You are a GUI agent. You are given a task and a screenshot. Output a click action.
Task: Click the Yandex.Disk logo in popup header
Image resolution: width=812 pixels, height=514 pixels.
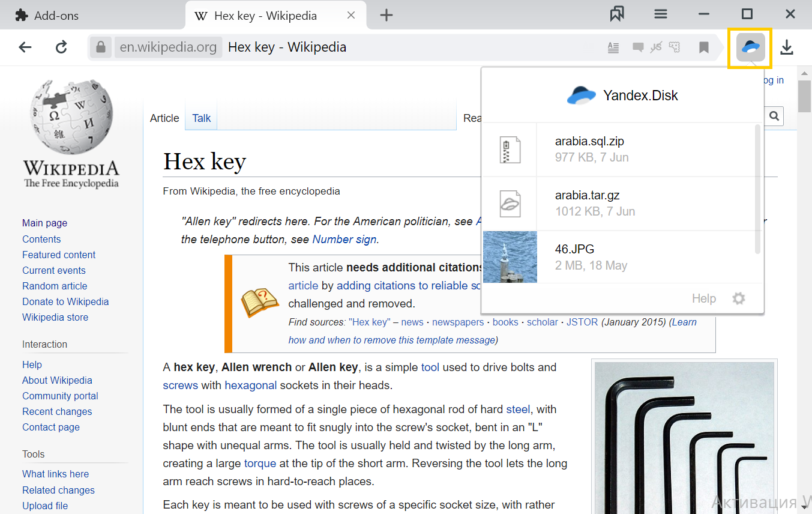tap(582, 95)
